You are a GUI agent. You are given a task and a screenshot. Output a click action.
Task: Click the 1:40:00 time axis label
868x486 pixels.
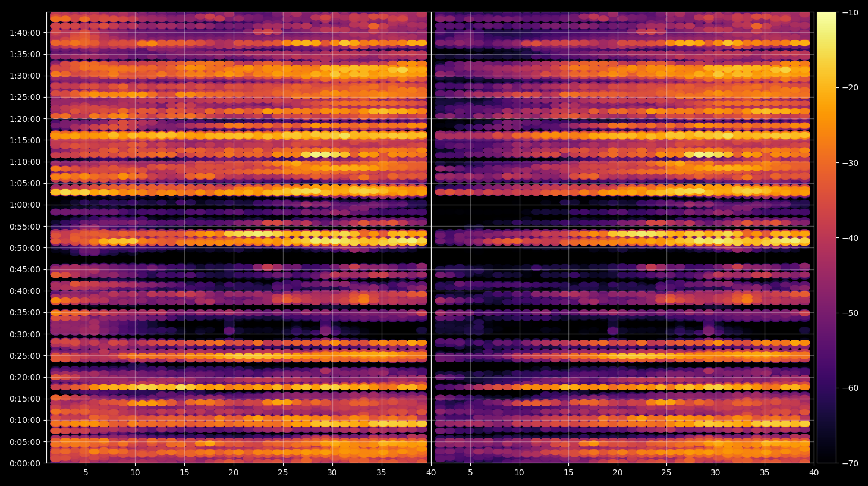tap(25, 33)
